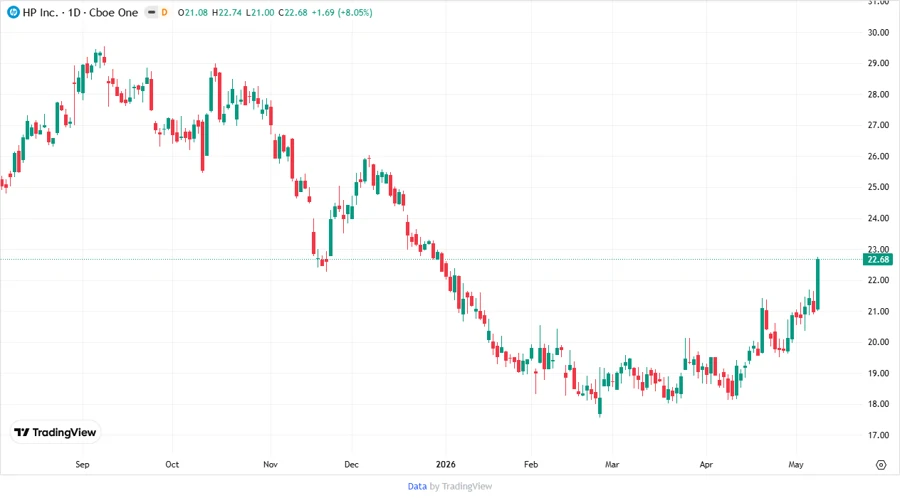
Task: Click the current price tag 22.68
Action: 878,259
